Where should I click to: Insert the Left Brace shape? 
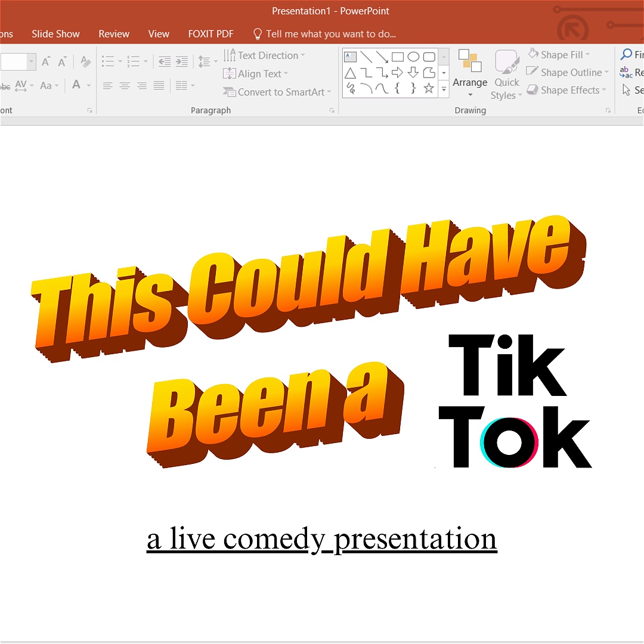click(x=397, y=88)
